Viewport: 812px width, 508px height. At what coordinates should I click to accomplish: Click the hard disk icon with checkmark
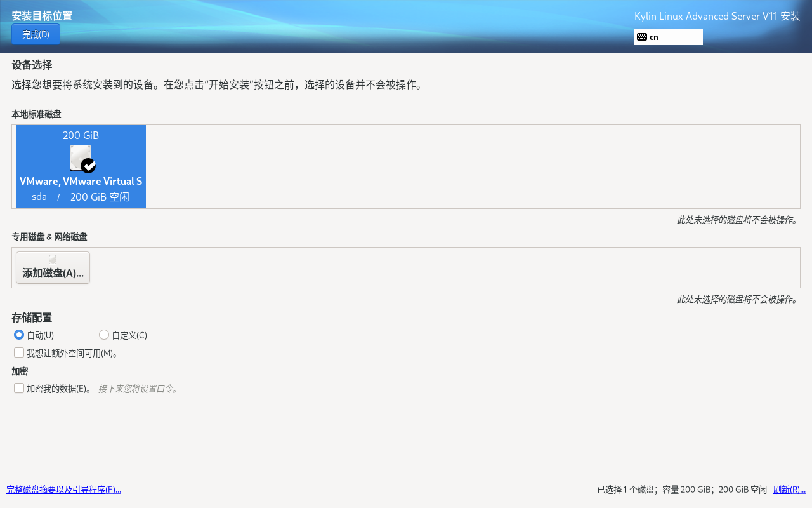pos(82,158)
